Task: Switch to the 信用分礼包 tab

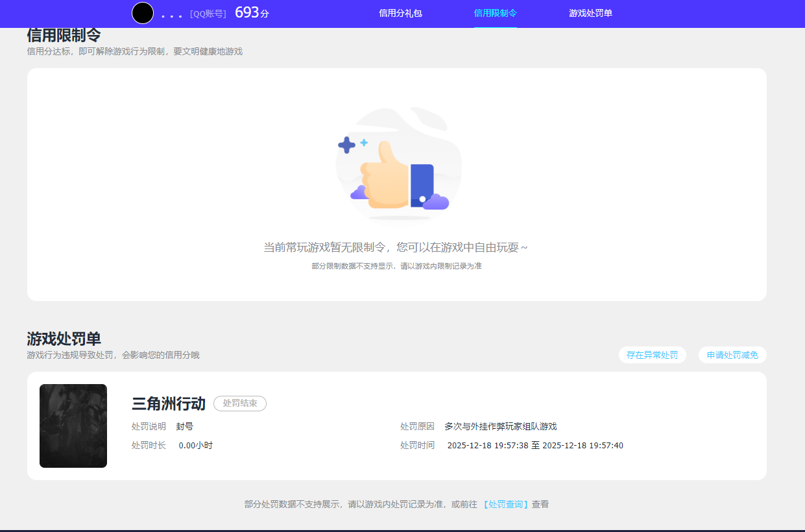Action: [x=400, y=13]
